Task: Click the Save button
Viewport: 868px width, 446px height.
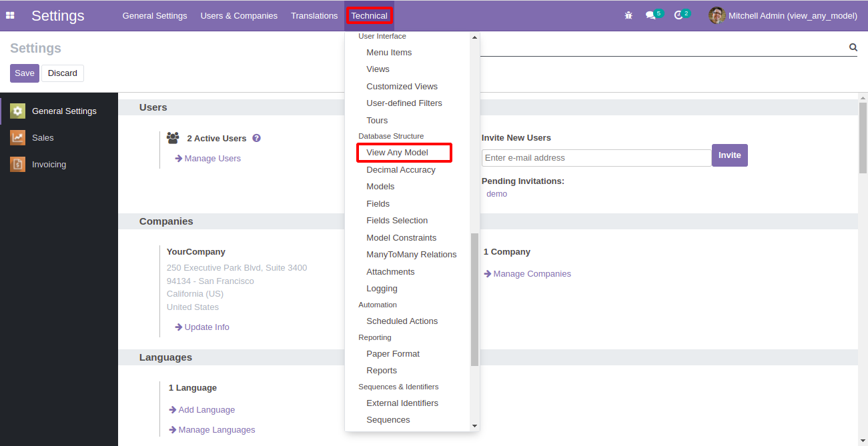Action: [x=25, y=73]
